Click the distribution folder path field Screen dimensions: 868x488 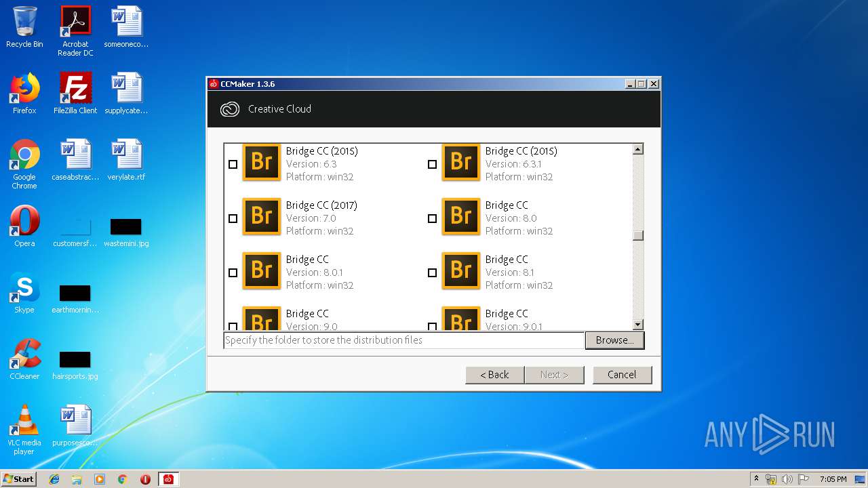[x=404, y=340]
